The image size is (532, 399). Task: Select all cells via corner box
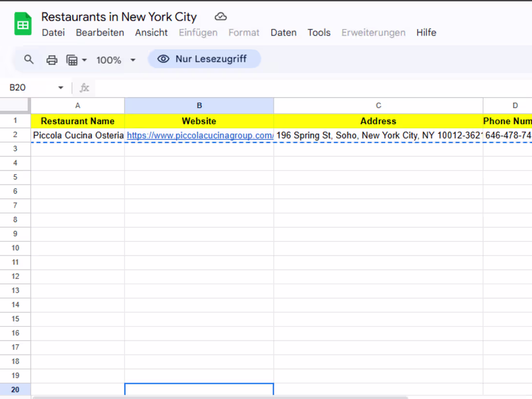tap(14, 104)
